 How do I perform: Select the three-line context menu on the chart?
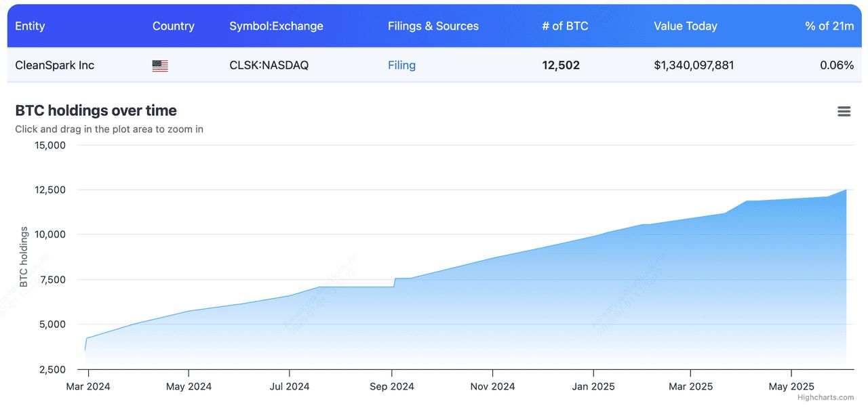[x=843, y=111]
